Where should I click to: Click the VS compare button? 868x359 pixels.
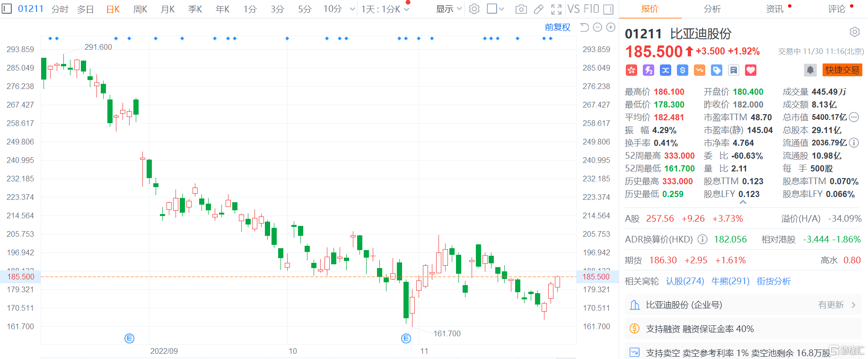pos(573,9)
